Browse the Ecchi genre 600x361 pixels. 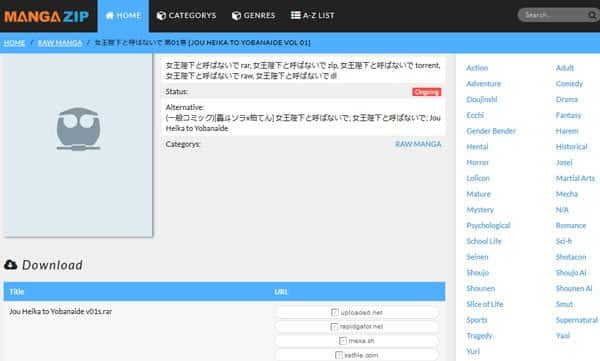[x=475, y=115]
